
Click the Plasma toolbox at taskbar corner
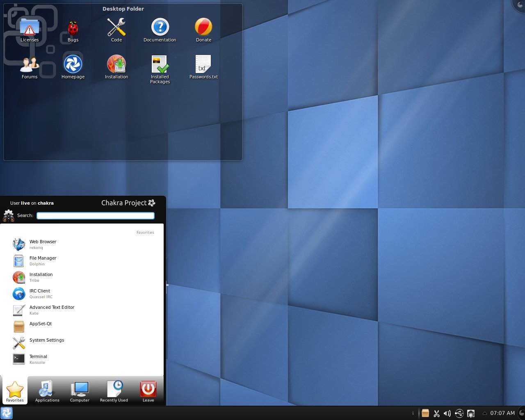click(x=521, y=413)
